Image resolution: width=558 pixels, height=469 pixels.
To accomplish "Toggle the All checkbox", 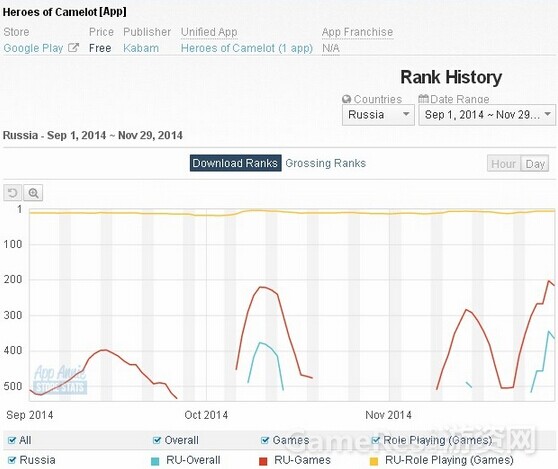I will [x=12, y=440].
